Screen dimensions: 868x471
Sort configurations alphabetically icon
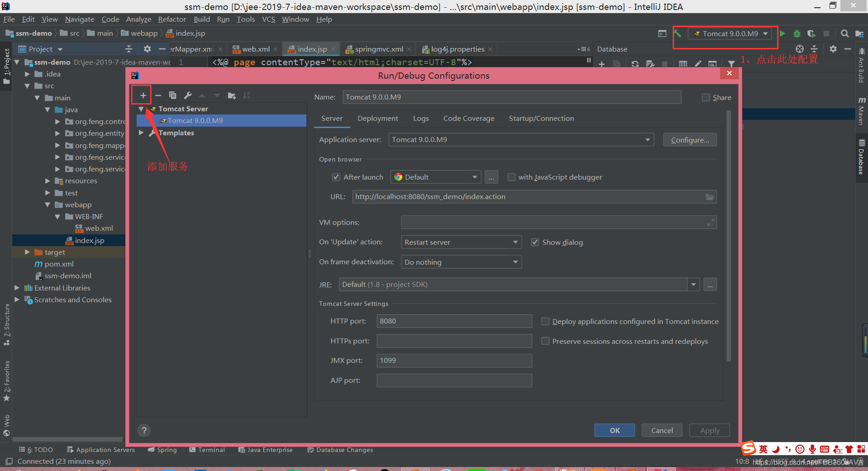(246, 95)
